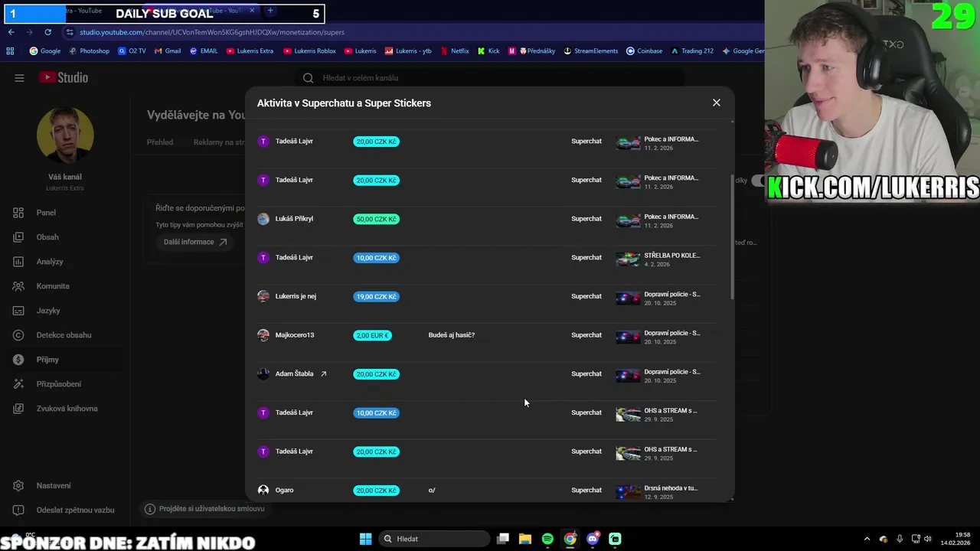Click the Ogaro avatar icon
The image size is (980, 551).
263,490
